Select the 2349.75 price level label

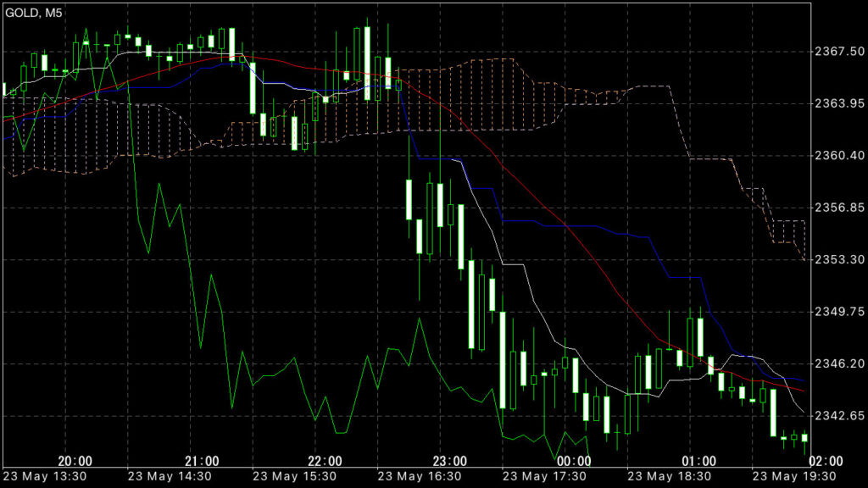coord(840,312)
